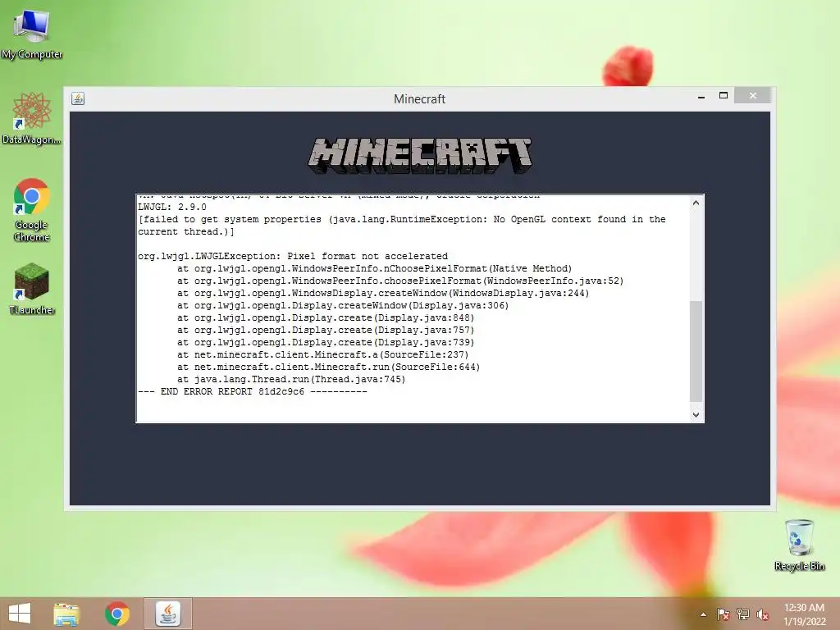Open the clock showing 12:30 AM
This screenshot has width=840, height=630.
pos(804,614)
